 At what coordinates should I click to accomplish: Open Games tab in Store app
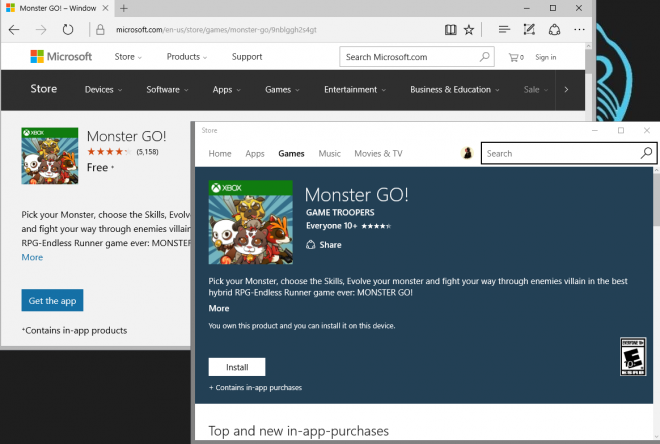[291, 154]
